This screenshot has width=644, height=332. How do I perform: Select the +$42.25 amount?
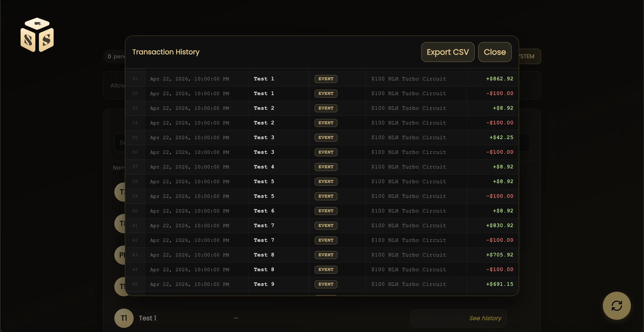[x=501, y=138]
